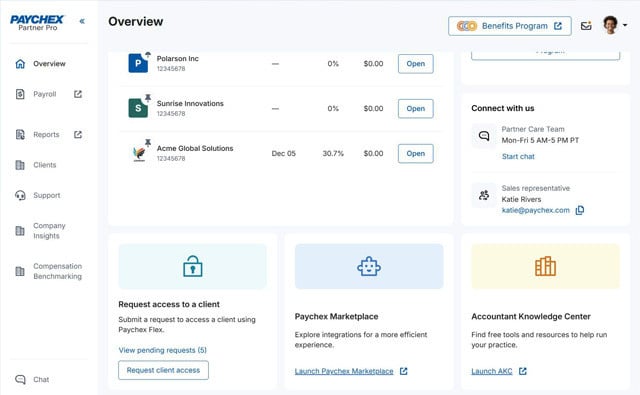
Task: Click the Chat bubble icon in sidebar
Action: tap(20, 379)
